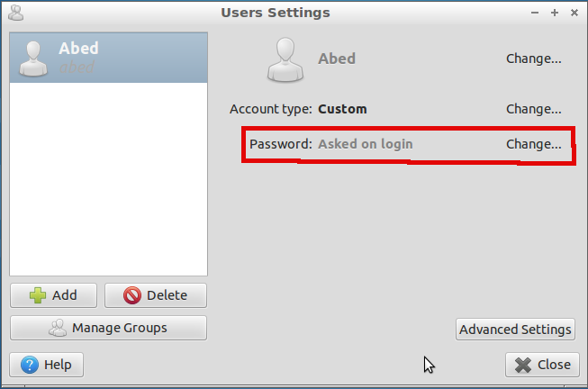Click the Abed name label beside the large avatar
This screenshot has width=588, height=389.
tap(337, 59)
